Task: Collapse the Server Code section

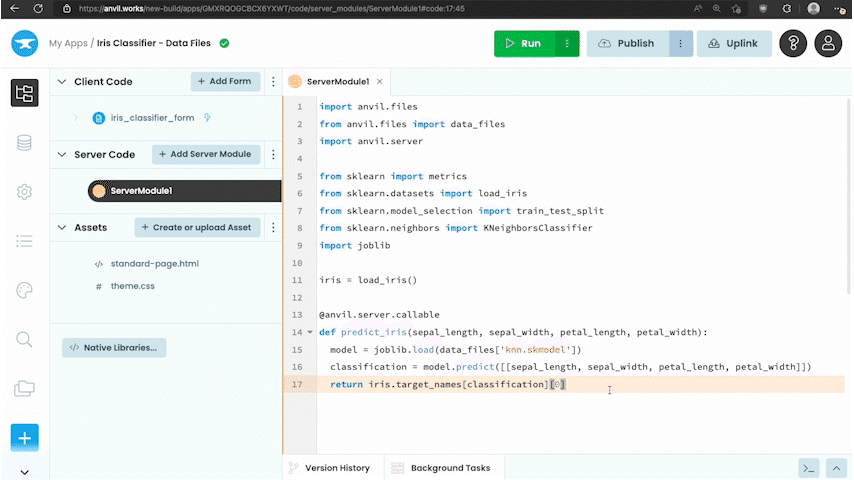Action: tap(62, 155)
